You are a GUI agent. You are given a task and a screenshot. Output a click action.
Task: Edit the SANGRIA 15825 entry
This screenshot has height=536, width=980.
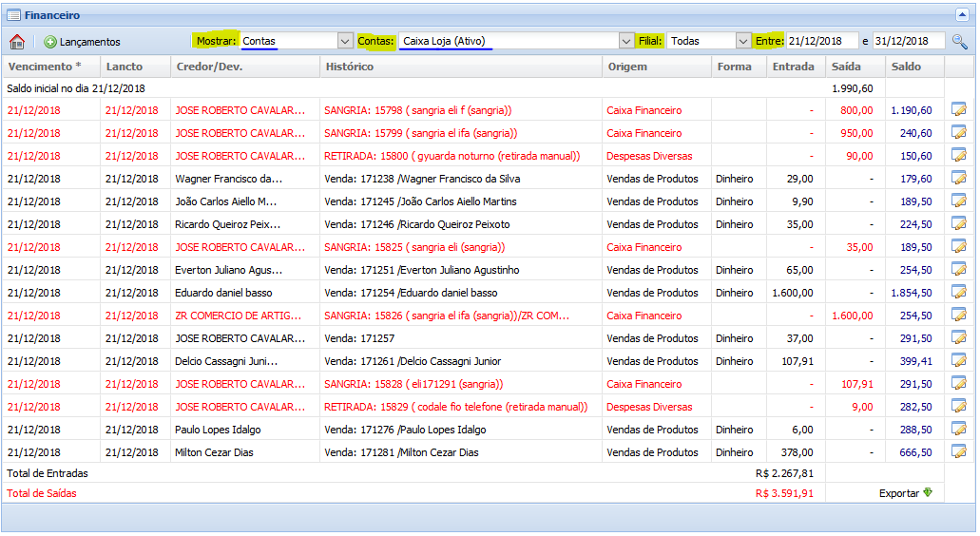(959, 246)
